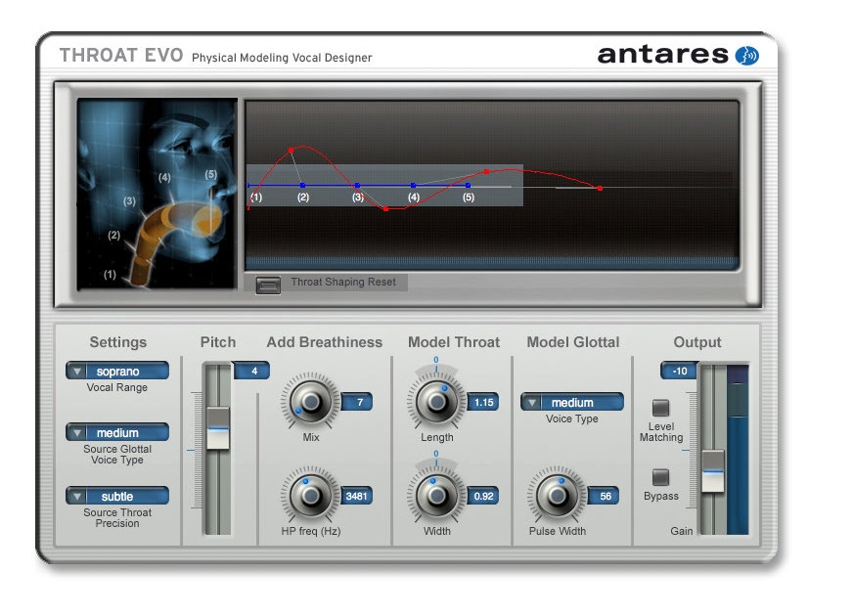Click the Pulse Width knob
The height and width of the screenshot is (616, 853).
pyautogui.click(x=557, y=496)
